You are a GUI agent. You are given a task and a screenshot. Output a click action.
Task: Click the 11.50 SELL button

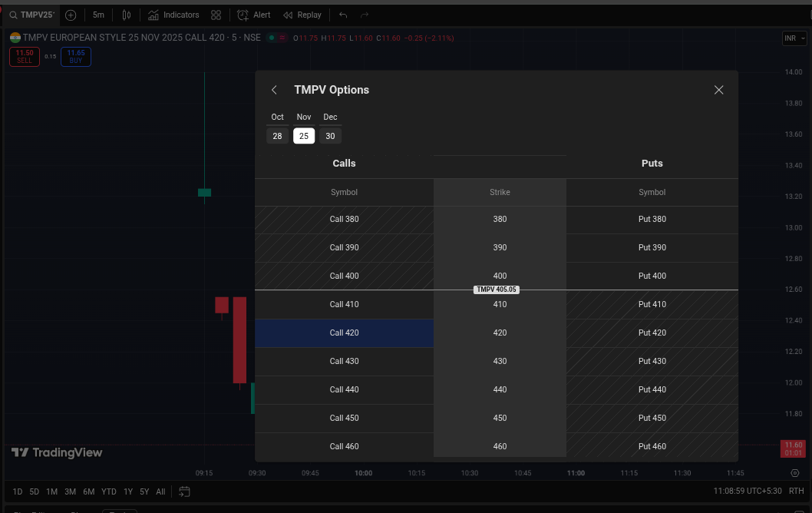click(25, 56)
